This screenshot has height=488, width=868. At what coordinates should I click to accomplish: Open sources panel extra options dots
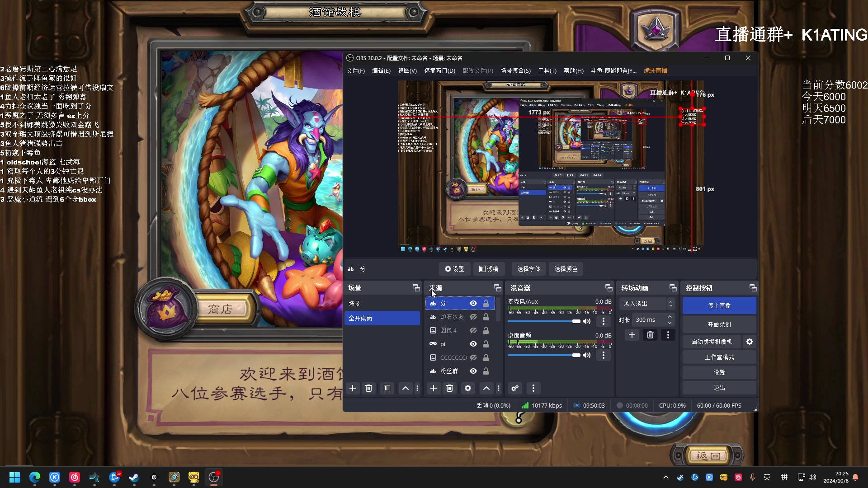coord(499,388)
